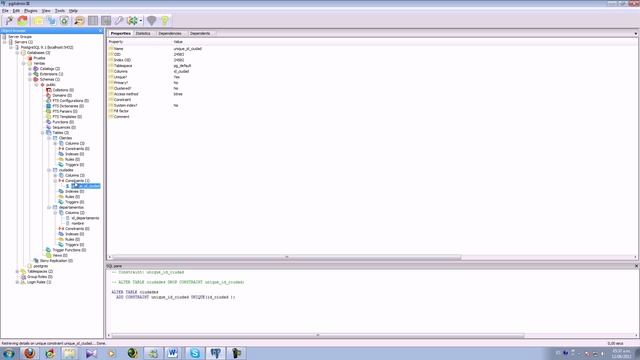Collapse the Servers node

pyautogui.click(x=5, y=42)
